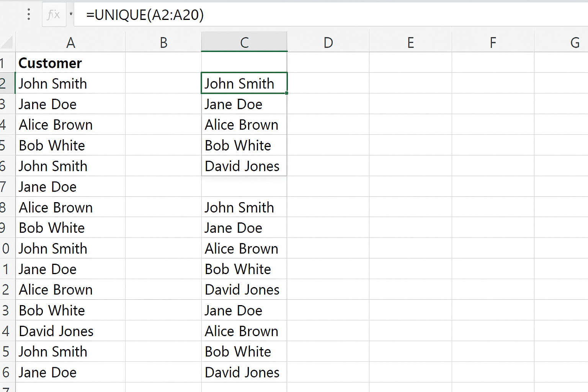The image size is (588, 392).
Task: Select Alice Brown in column A row 12
Action: (70, 289)
